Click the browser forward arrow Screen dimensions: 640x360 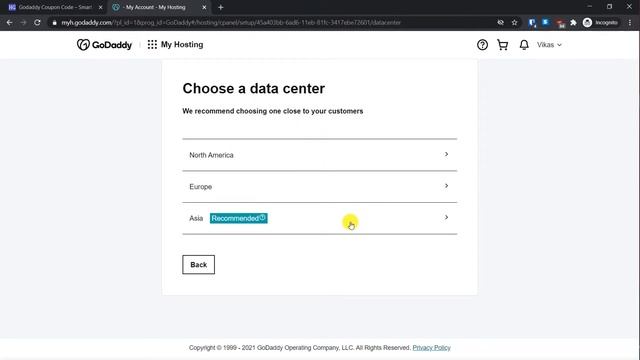click(x=23, y=22)
